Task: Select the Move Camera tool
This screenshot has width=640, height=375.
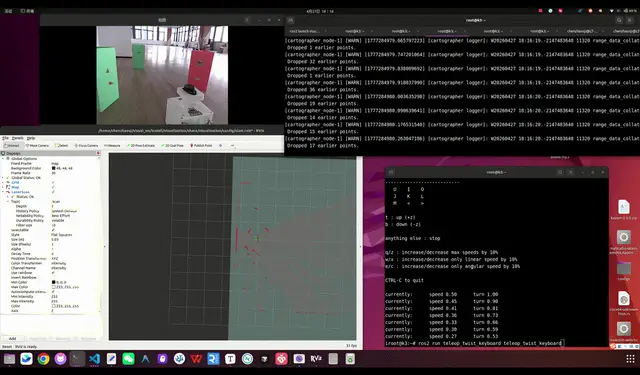Action: click(x=37, y=146)
